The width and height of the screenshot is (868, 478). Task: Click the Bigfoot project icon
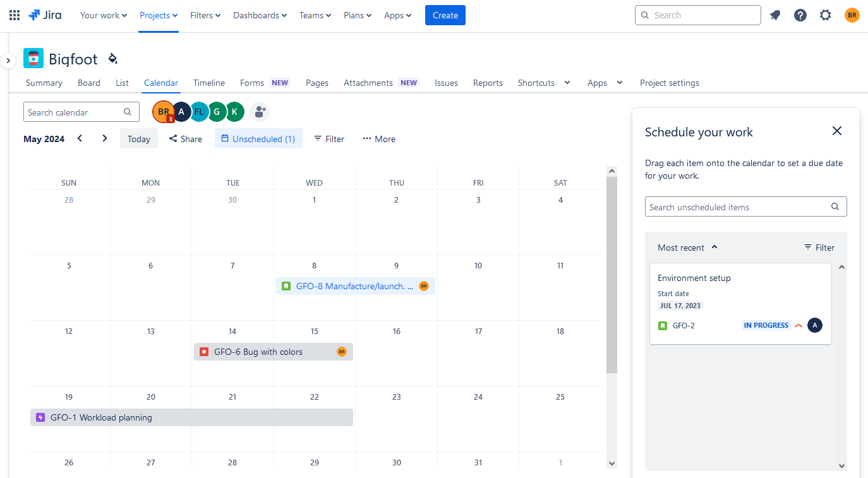33,58
